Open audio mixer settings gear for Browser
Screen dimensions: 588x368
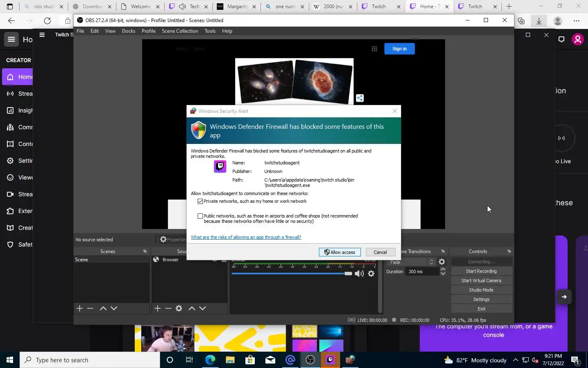coord(371,274)
